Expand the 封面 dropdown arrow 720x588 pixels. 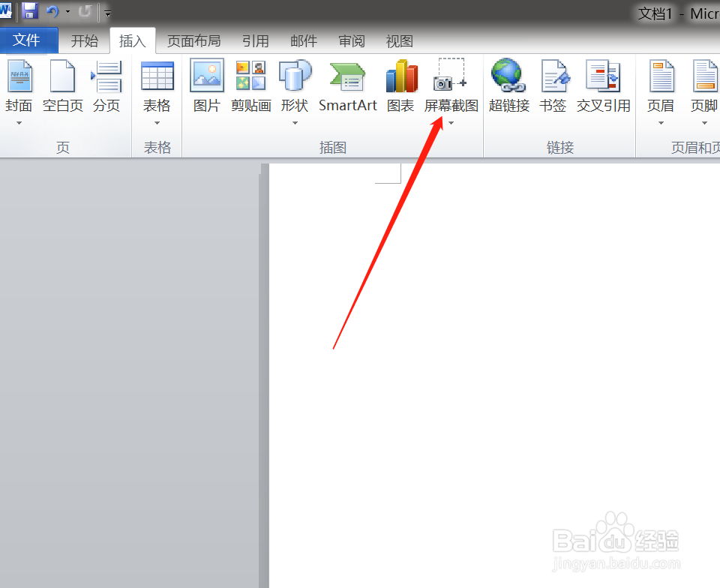click(19, 123)
